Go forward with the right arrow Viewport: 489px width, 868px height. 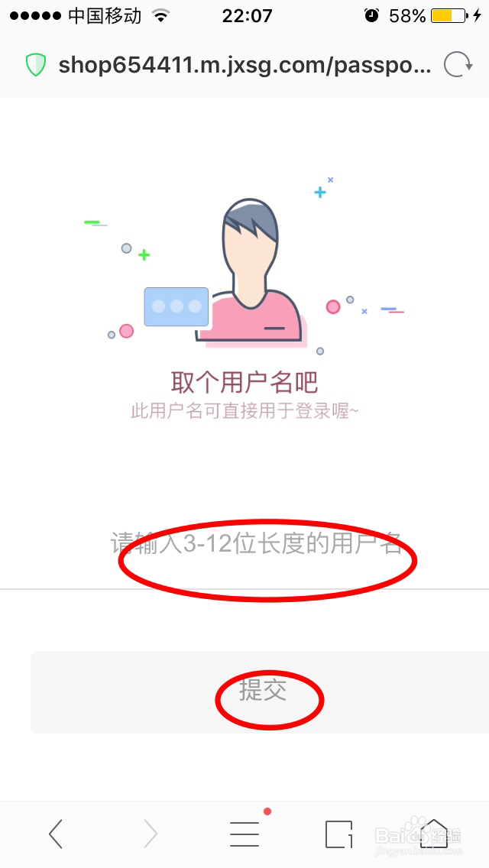[x=151, y=834]
